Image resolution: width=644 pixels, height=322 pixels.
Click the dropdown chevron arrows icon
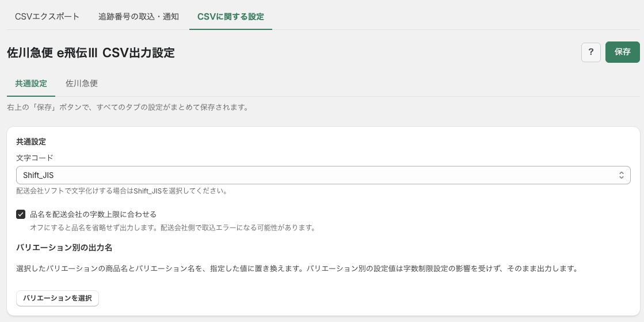622,175
